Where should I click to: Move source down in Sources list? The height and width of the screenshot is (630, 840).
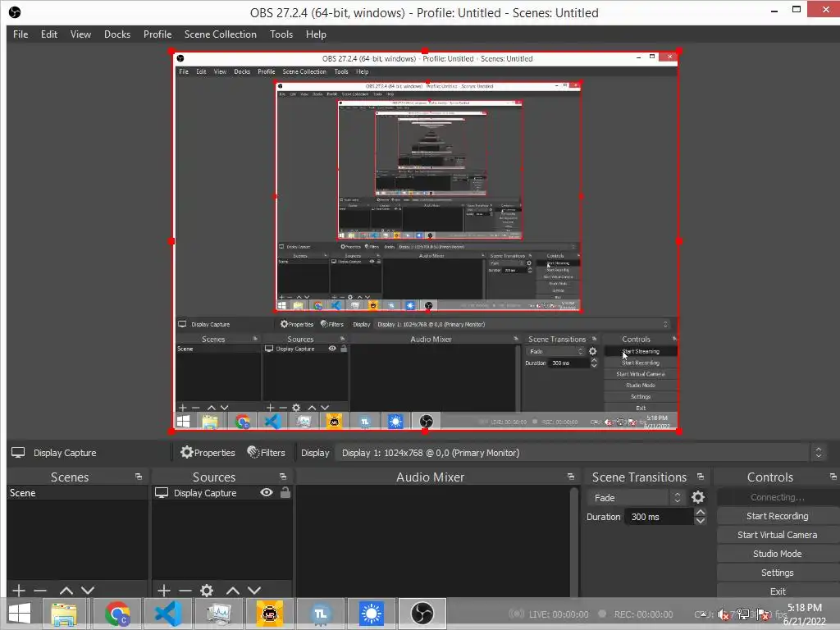[254, 591]
